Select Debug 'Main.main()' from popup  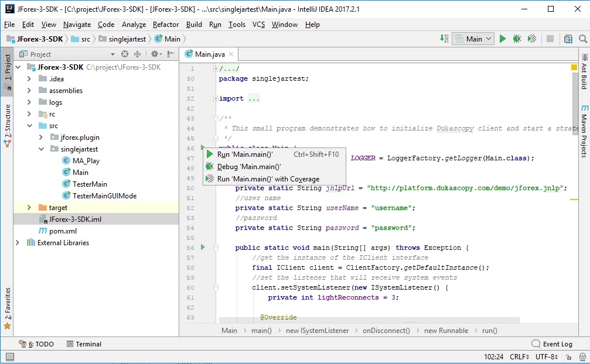[x=274, y=167]
